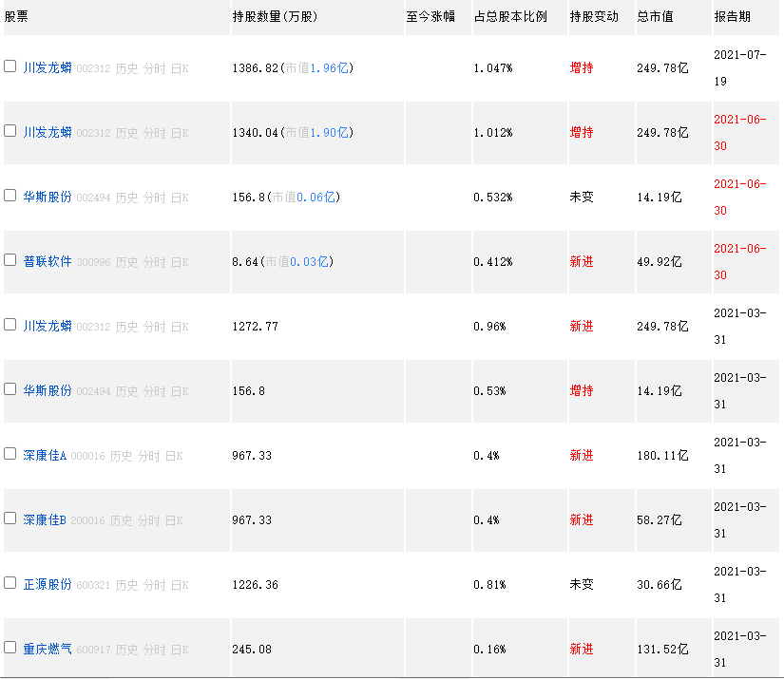Click the 58.27亿 market value cell
The image size is (784, 679).
659,519
